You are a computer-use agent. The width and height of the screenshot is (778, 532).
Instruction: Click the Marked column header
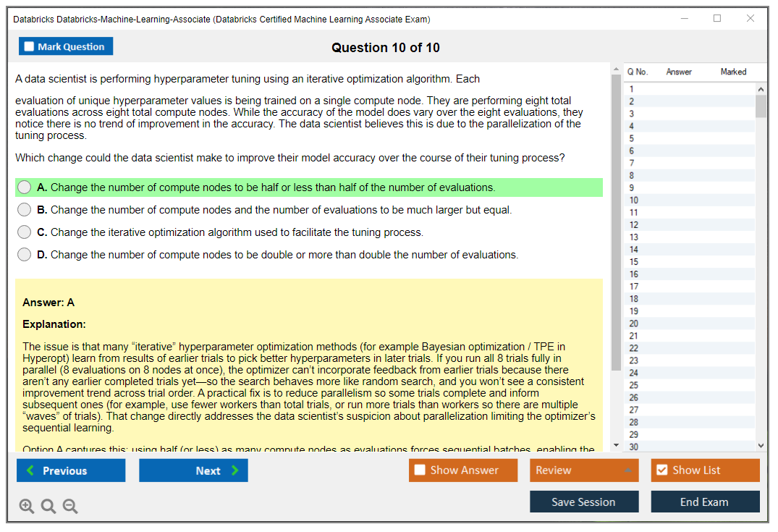(733, 72)
